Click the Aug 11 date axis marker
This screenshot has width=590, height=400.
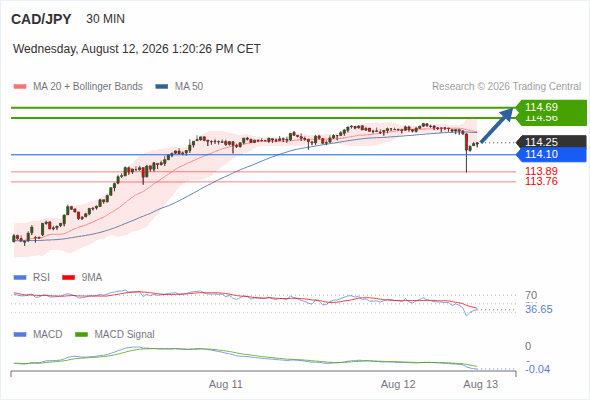point(226,385)
